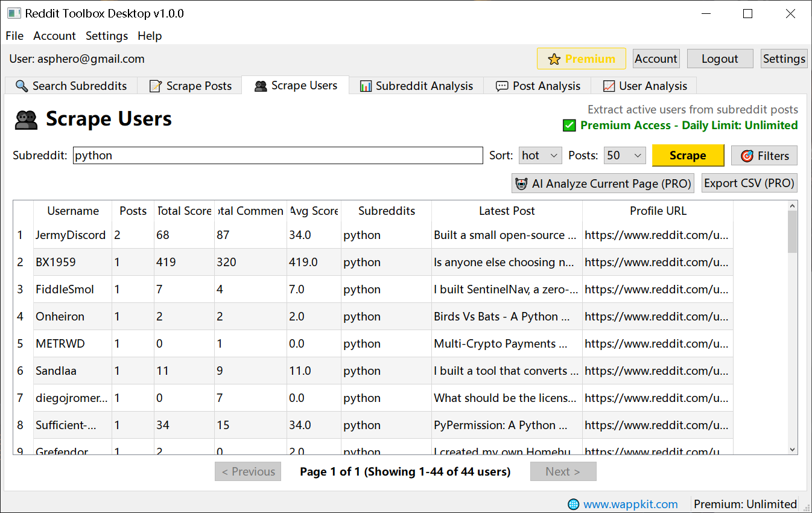Sort by the Total Score column header
812x513 pixels.
point(185,211)
